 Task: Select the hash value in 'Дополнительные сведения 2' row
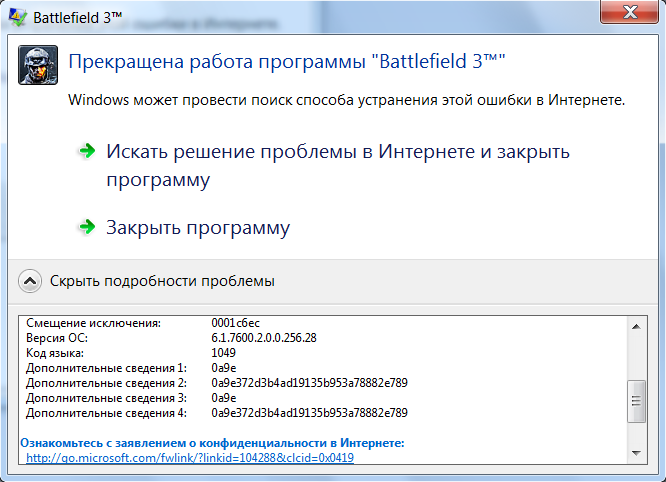coord(309,383)
